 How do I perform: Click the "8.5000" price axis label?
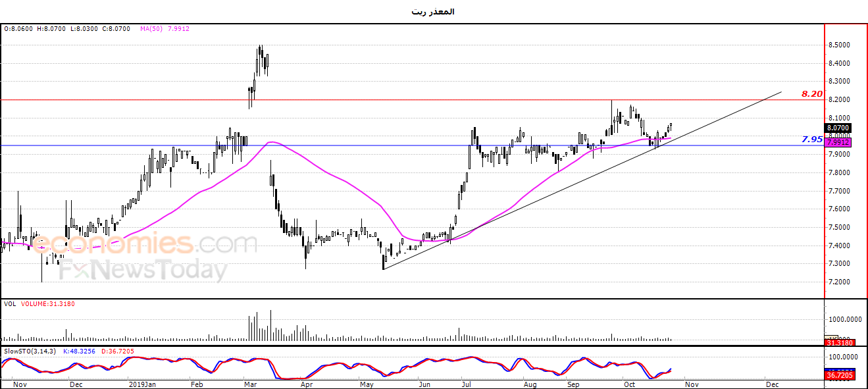tap(839, 45)
